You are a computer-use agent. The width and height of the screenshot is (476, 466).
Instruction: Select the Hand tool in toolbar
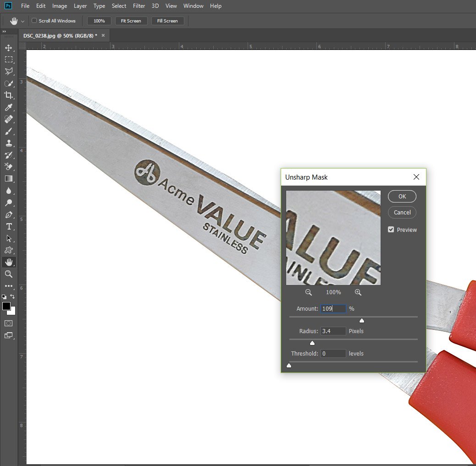[9, 262]
